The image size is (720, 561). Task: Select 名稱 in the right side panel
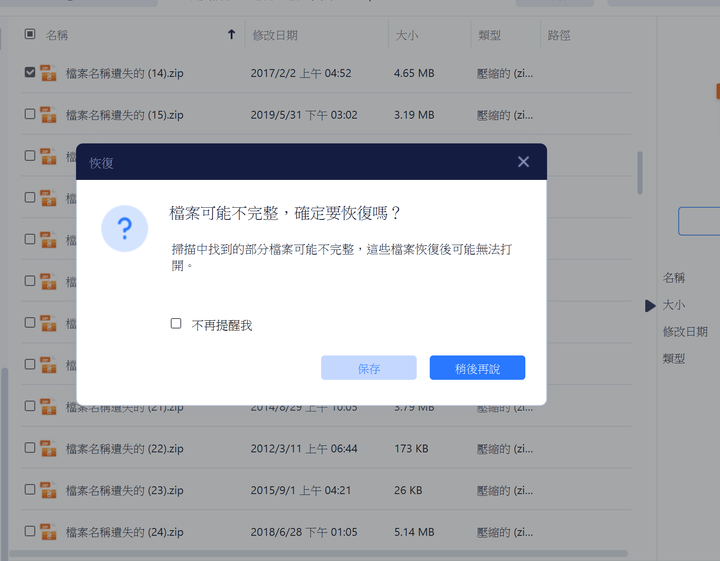coord(674,278)
